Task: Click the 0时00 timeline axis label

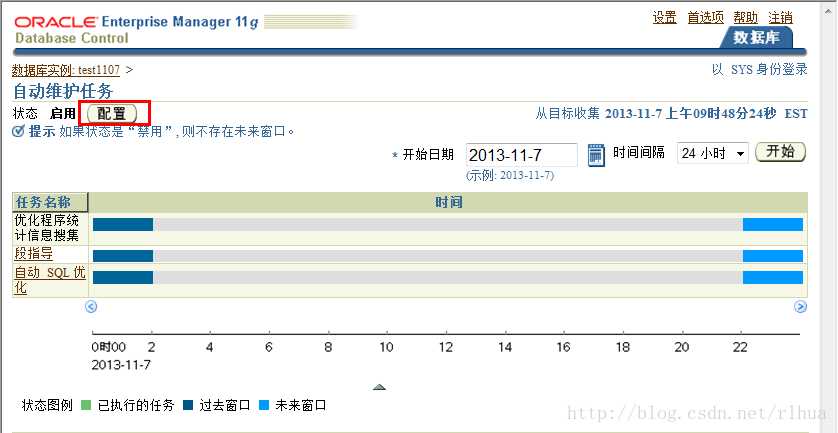Action: click(108, 347)
